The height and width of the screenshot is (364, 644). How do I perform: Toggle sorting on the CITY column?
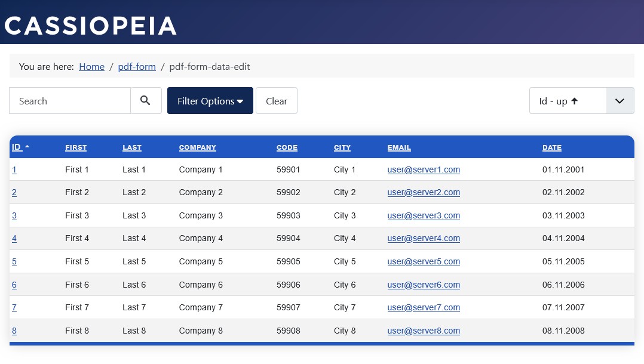342,147
